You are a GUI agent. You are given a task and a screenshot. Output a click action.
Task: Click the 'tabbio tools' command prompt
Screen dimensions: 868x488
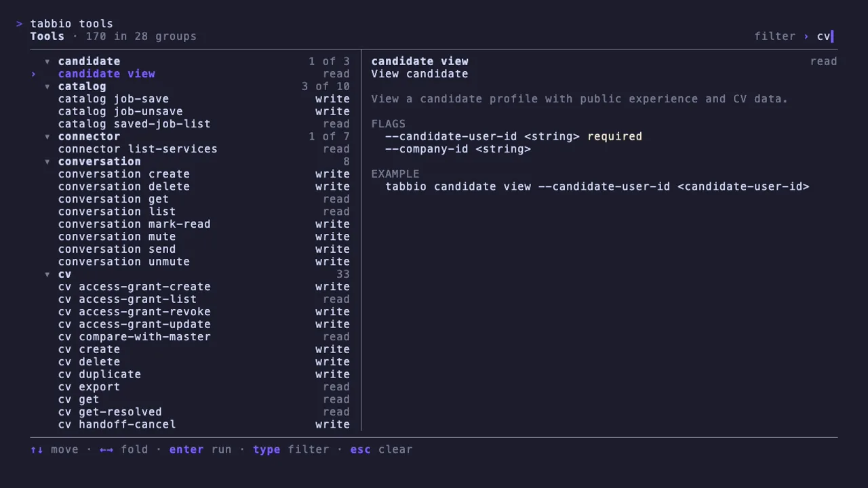coord(71,24)
